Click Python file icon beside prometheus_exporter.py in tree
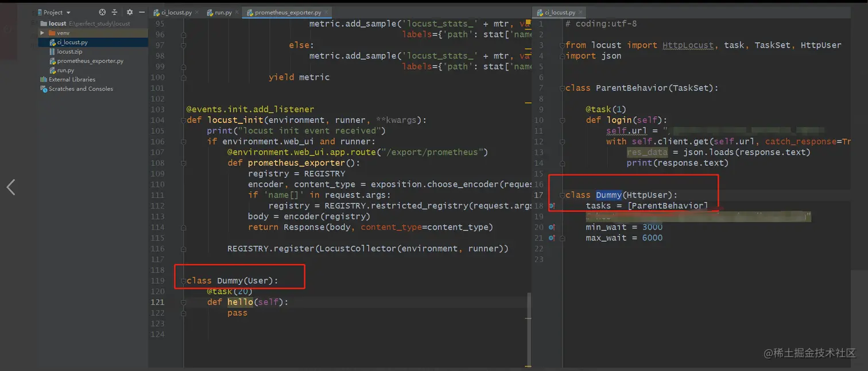Viewport: 868px width, 371px height. tap(52, 61)
